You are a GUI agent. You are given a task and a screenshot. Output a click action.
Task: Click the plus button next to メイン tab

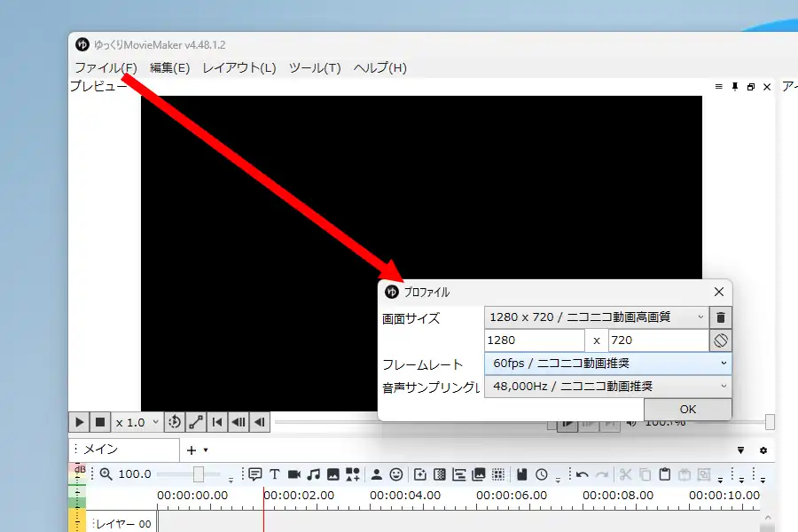[x=192, y=450]
